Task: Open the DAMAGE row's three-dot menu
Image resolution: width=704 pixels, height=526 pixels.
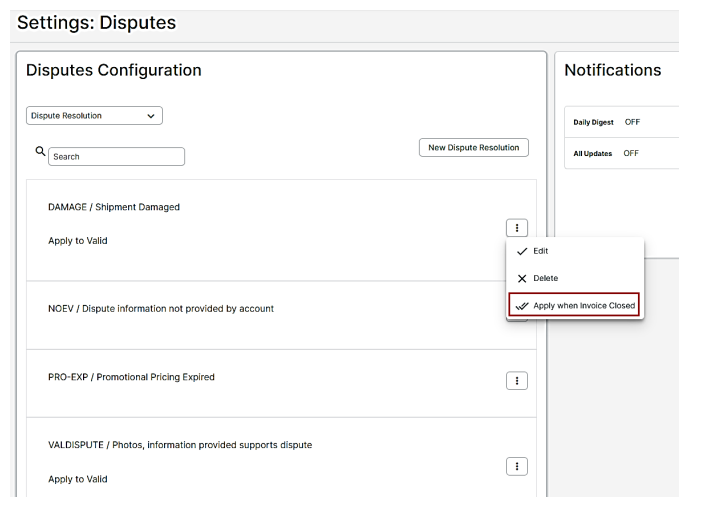Action: click(x=517, y=228)
